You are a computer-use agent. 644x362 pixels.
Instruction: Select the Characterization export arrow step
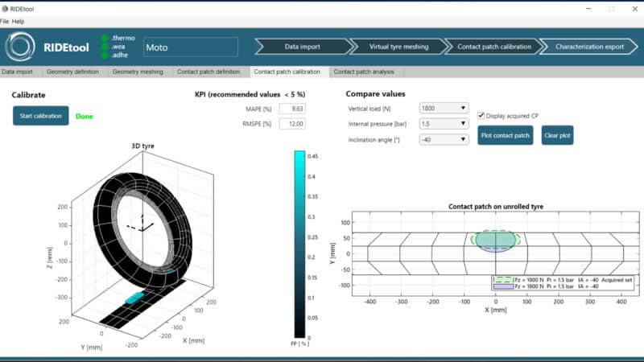(589, 47)
